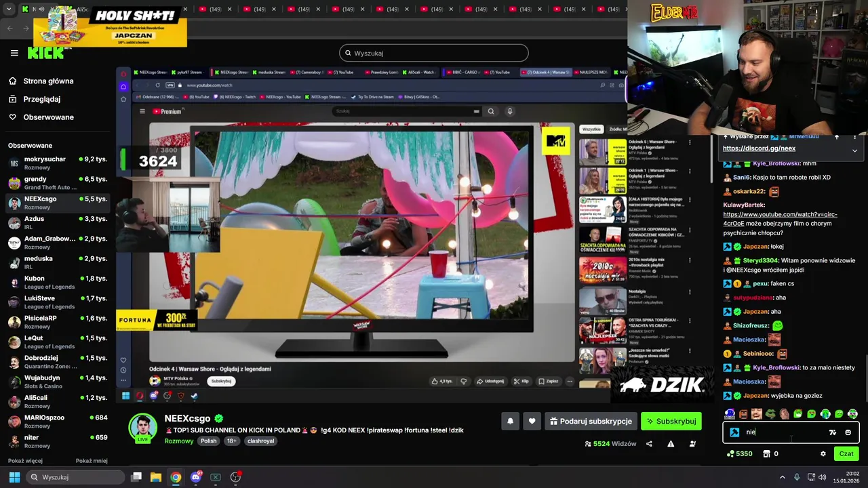This screenshot has width=868, height=488.
Task: Click the Wszystkie filter chip on YouTube
Action: [x=591, y=129]
